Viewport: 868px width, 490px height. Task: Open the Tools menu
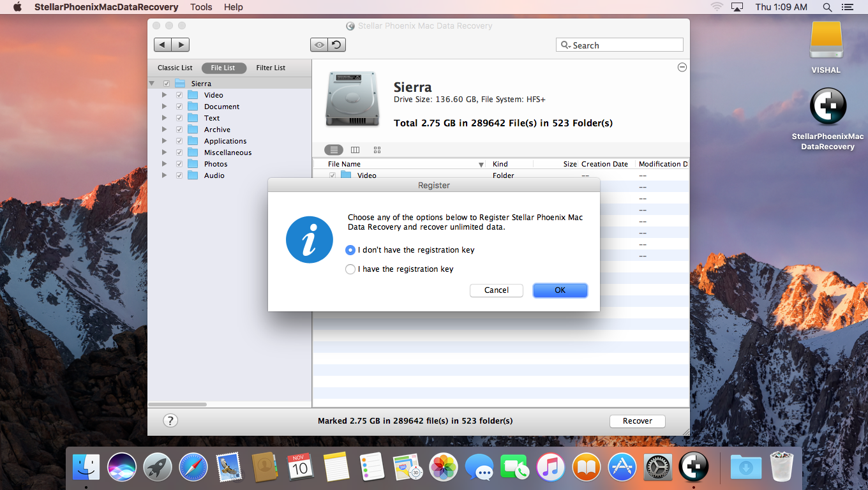tap(201, 7)
